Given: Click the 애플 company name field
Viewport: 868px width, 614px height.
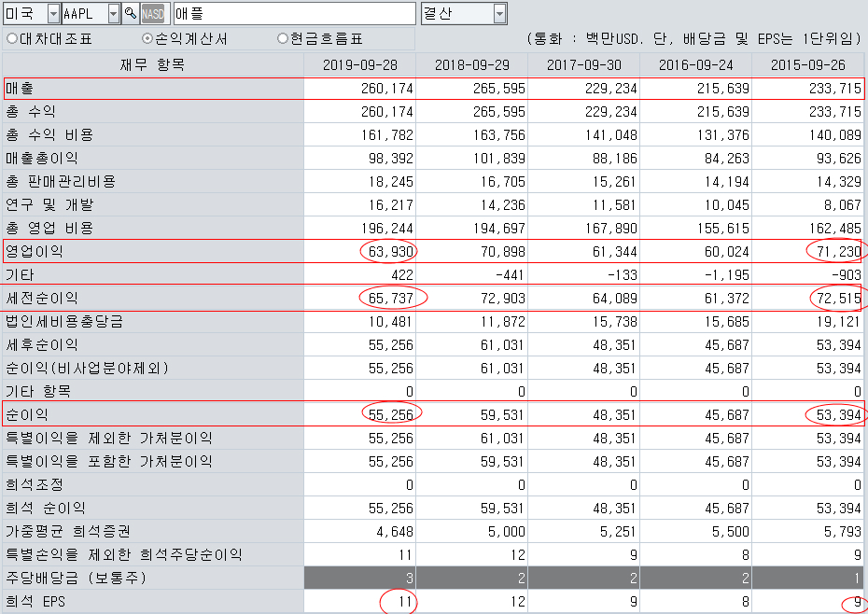Looking at the screenshot, I should point(293,14).
